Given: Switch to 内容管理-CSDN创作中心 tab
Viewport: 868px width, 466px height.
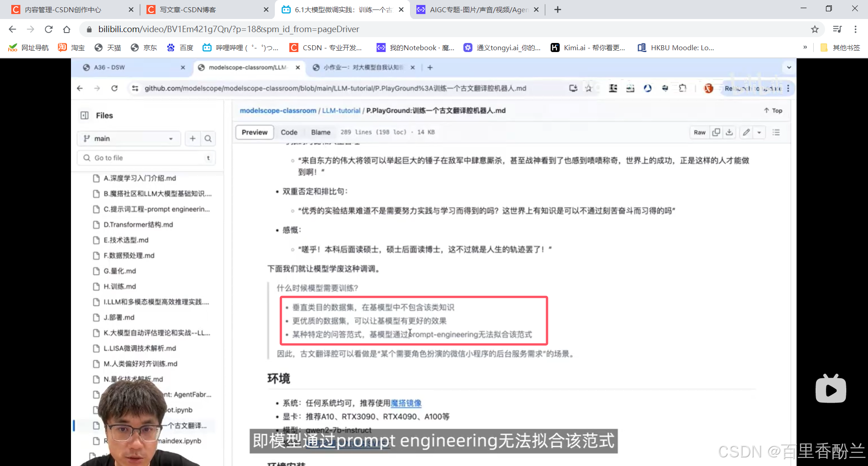Looking at the screenshot, I should (x=71, y=10).
